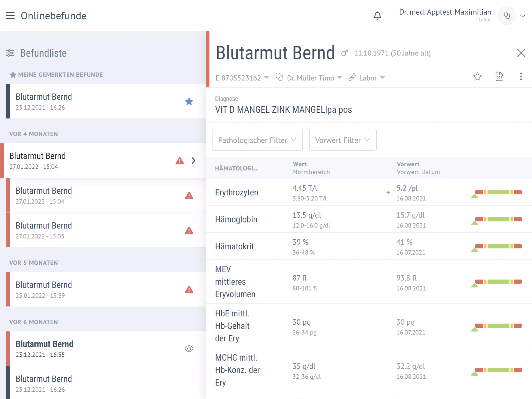Open the hamburger navigation menu
This screenshot has width=532, height=399.
click(x=10, y=16)
